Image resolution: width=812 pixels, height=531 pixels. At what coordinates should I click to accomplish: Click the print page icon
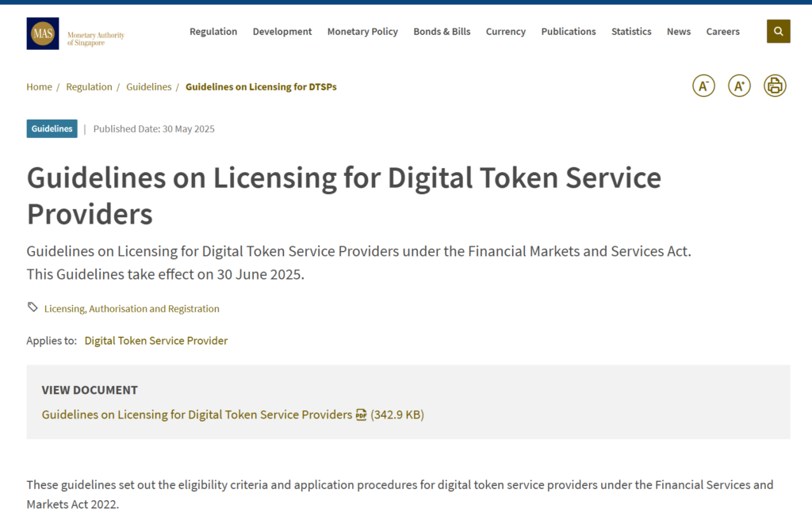click(775, 86)
